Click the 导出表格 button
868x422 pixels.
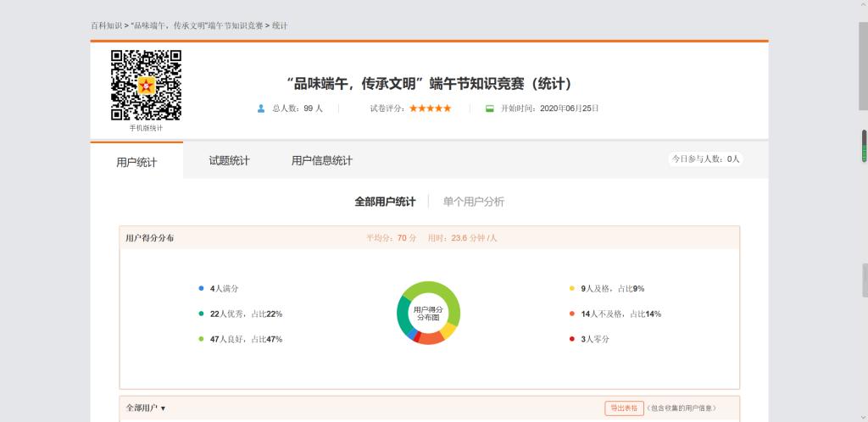pyautogui.click(x=624, y=408)
